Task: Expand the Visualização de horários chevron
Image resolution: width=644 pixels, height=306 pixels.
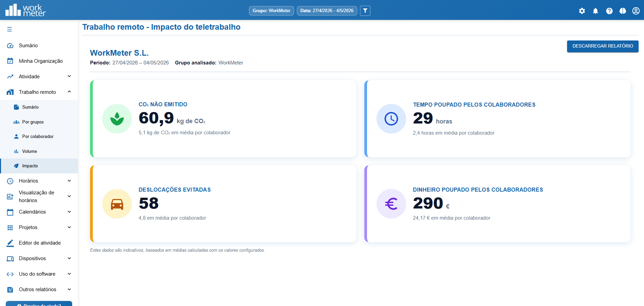Action: click(x=69, y=196)
